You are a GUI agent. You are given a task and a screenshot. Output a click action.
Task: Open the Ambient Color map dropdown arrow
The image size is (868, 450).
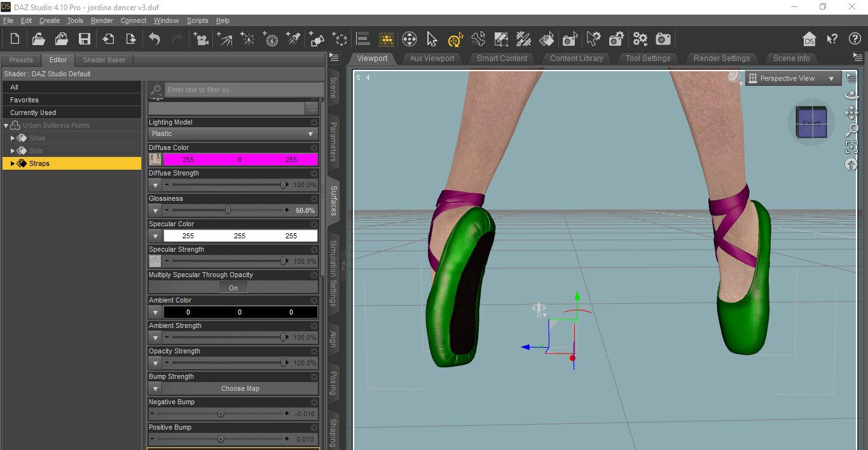[155, 312]
